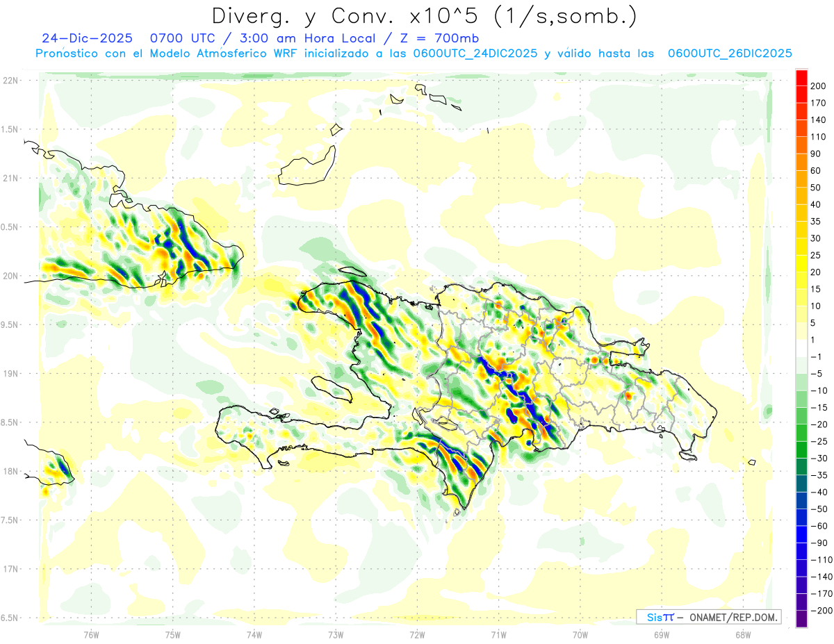Click the red swatch above the 200 label
Screen dimensions: 834x644
tap(801, 77)
